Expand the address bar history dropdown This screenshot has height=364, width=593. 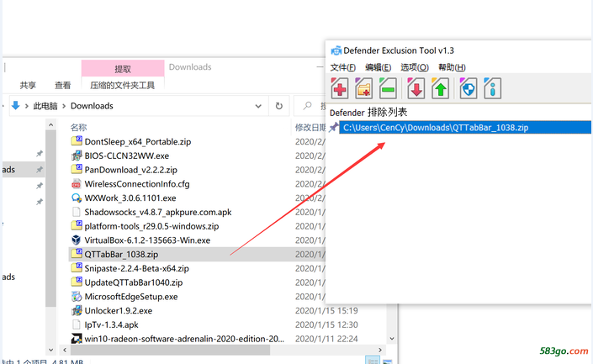click(x=258, y=106)
